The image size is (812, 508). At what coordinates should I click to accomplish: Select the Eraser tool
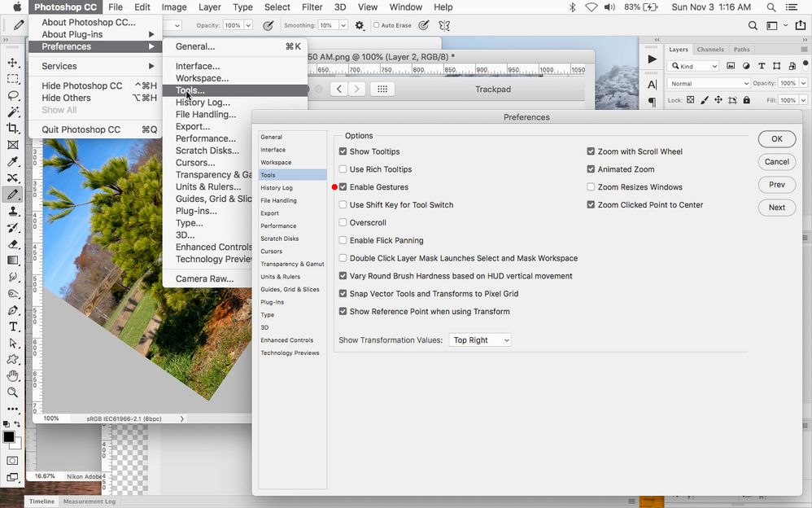[x=12, y=243]
